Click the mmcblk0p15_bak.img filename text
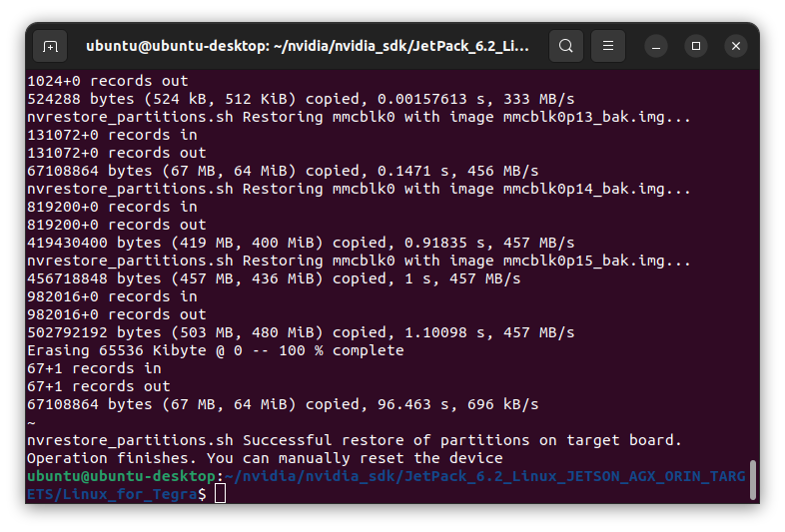This screenshot has height=532, width=785. [583, 261]
